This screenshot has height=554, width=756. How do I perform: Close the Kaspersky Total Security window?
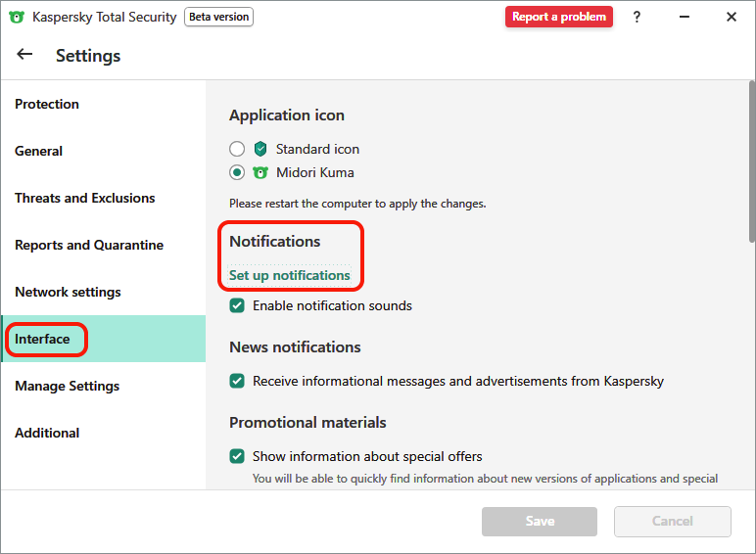[732, 17]
